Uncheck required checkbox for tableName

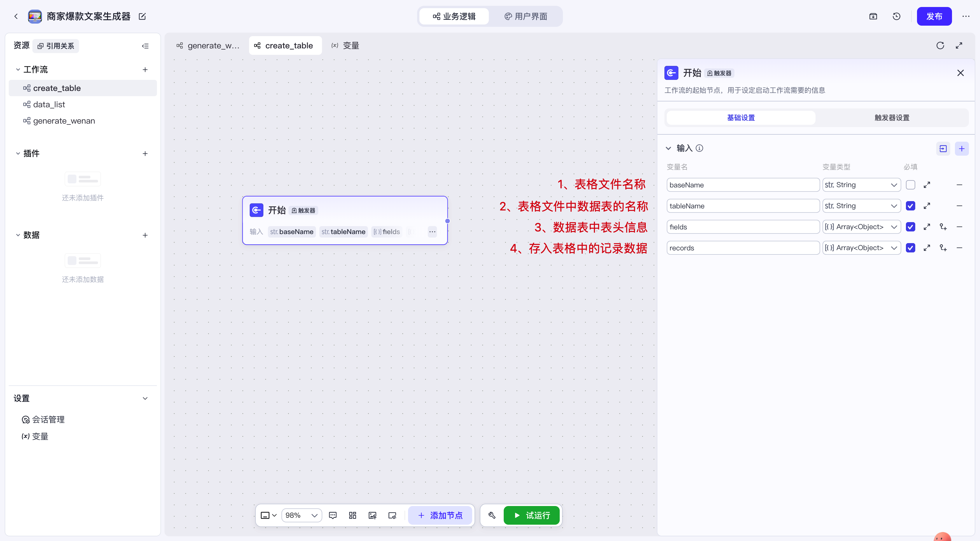pyautogui.click(x=910, y=206)
